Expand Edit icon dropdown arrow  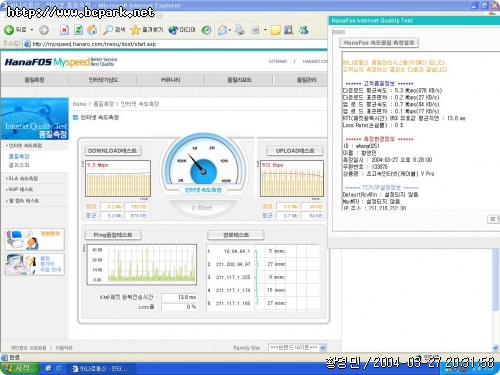tap(265, 30)
